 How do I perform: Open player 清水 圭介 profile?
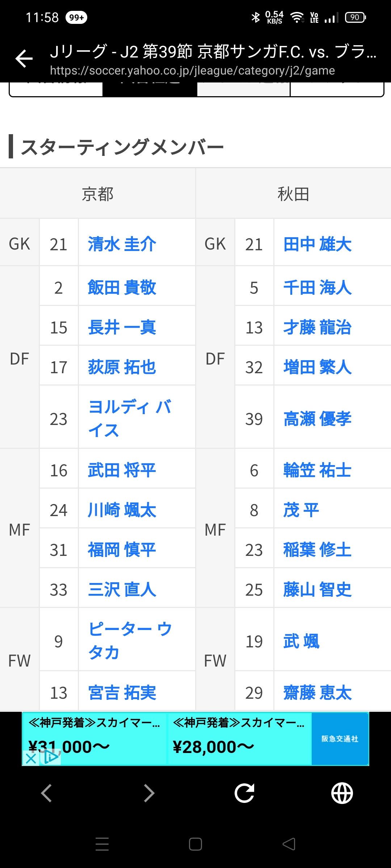click(122, 244)
